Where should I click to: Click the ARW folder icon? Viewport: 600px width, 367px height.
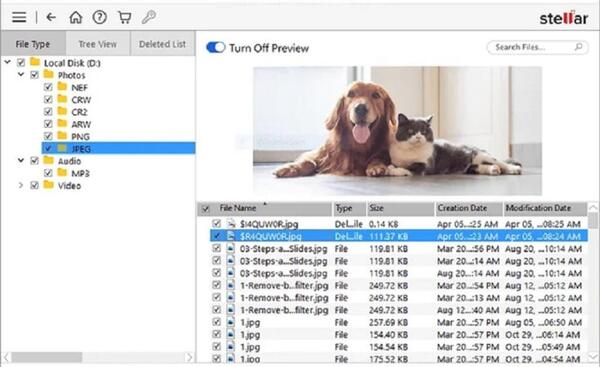pos(62,123)
